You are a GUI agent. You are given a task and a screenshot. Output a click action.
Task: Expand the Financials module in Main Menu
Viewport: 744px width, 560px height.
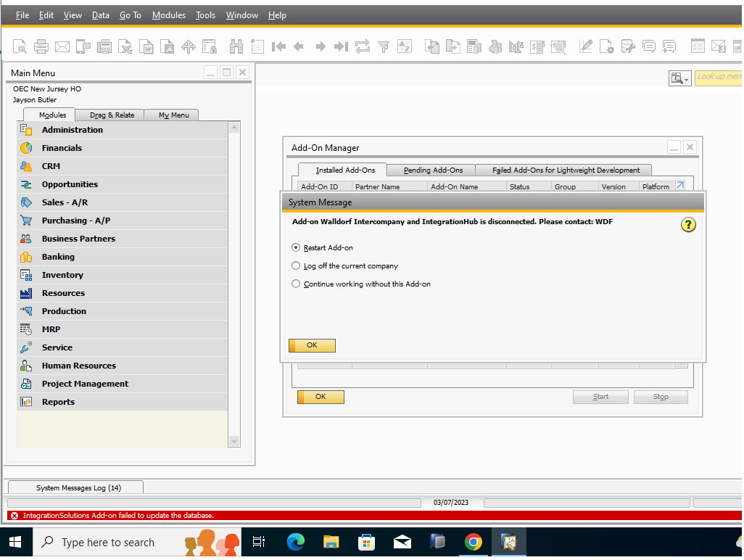click(x=62, y=148)
